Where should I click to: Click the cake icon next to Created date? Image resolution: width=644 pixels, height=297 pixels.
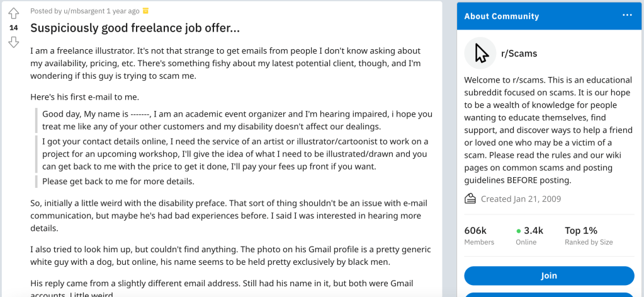tap(470, 199)
